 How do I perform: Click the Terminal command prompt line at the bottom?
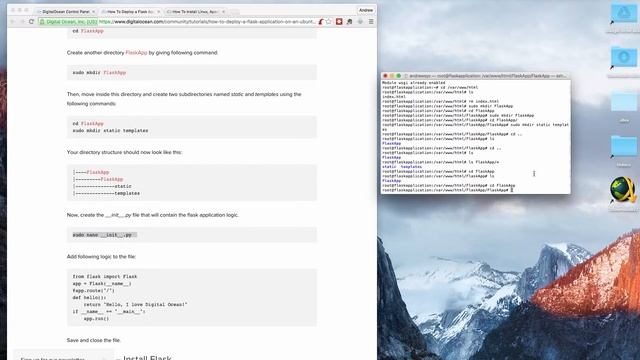tap(448, 190)
